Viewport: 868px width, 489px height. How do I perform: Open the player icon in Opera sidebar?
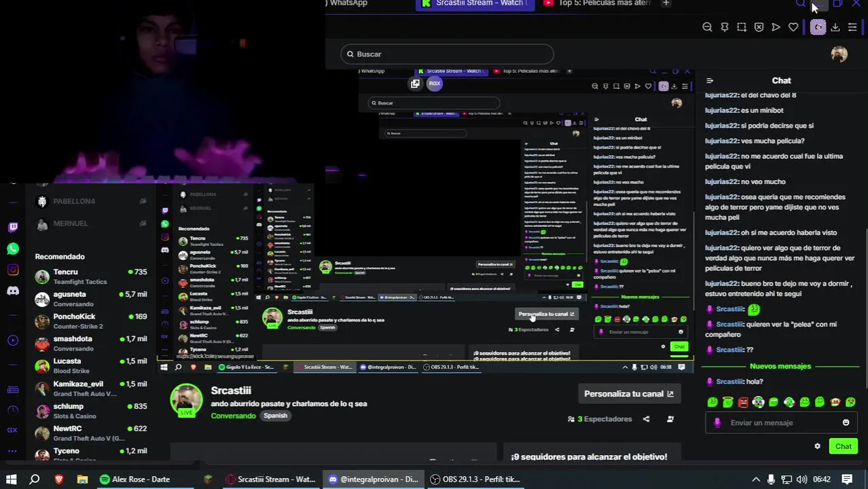pos(13,340)
